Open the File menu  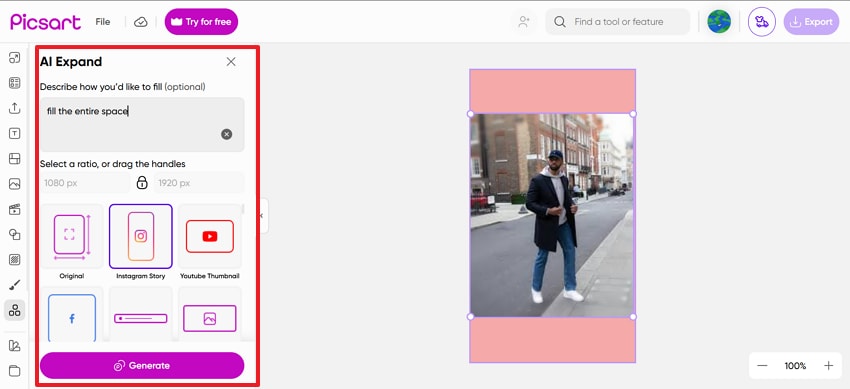[102, 22]
